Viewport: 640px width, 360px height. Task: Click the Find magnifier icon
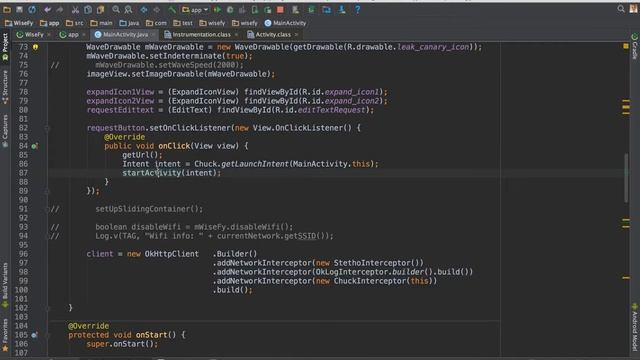(x=116, y=9)
